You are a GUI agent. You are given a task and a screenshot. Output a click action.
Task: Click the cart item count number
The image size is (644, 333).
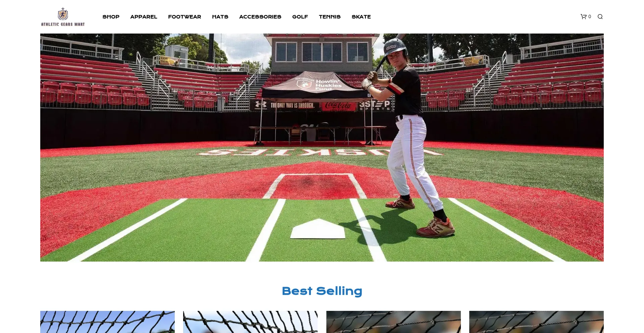(x=590, y=16)
